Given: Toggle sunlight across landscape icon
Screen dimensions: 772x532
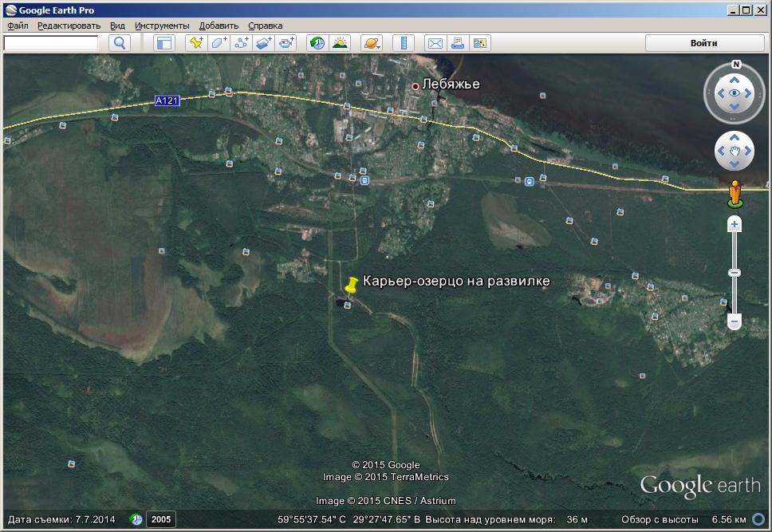Looking at the screenshot, I should pyautogui.click(x=340, y=43).
